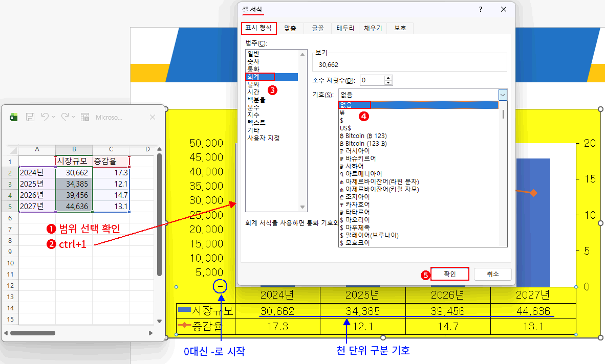The image size is (605, 364).
Task: Expand the Undo history chevron
Action: point(54,117)
